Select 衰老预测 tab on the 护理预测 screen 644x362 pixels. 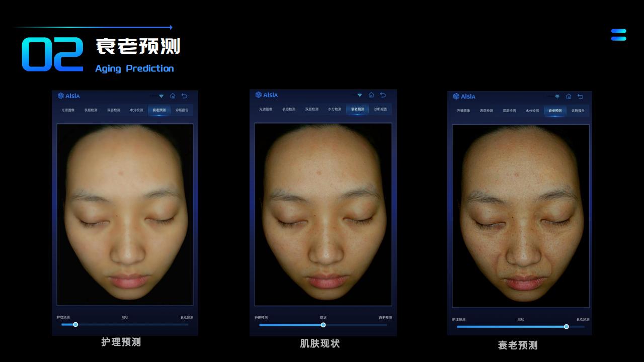tap(159, 110)
